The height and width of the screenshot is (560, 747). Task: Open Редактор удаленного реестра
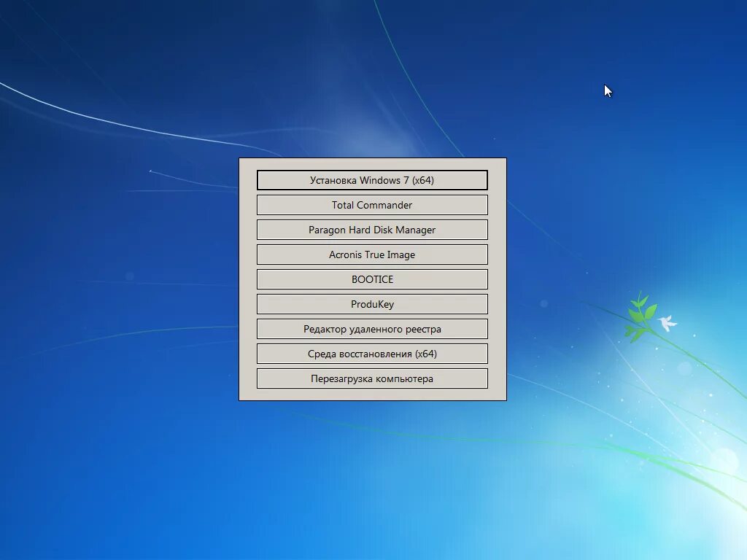[372, 329]
